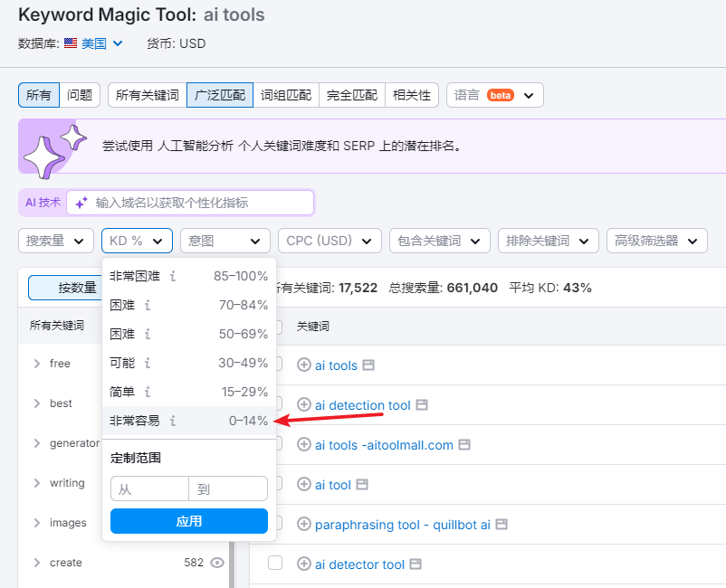The width and height of the screenshot is (726, 588).
Task: Select 广泛匹配 match type
Action: [x=220, y=95]
